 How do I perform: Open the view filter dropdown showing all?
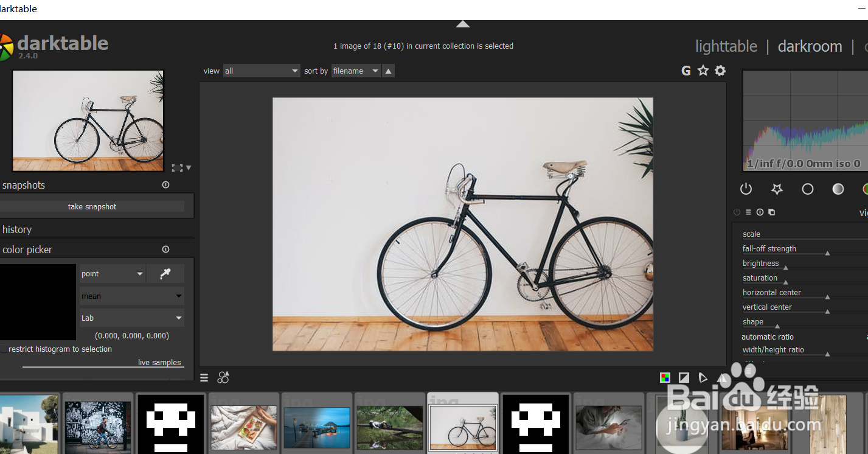tap(262, 71)
